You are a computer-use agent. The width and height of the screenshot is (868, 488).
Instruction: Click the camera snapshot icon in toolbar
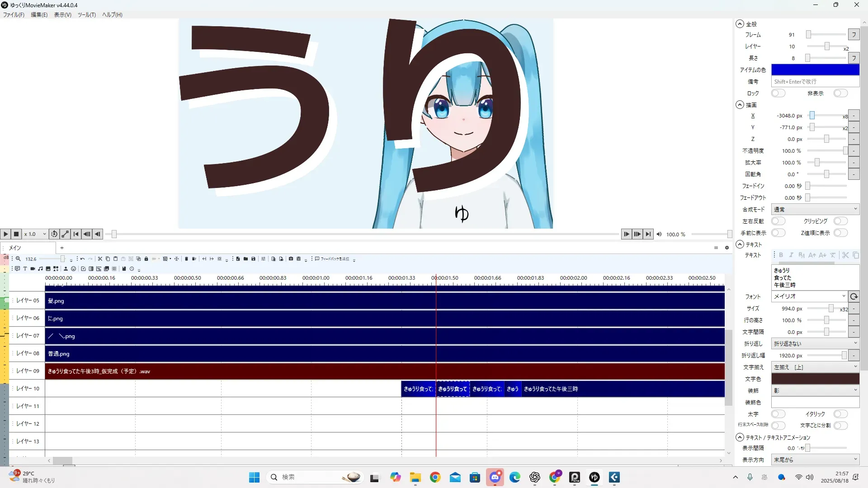pos(291,259)
